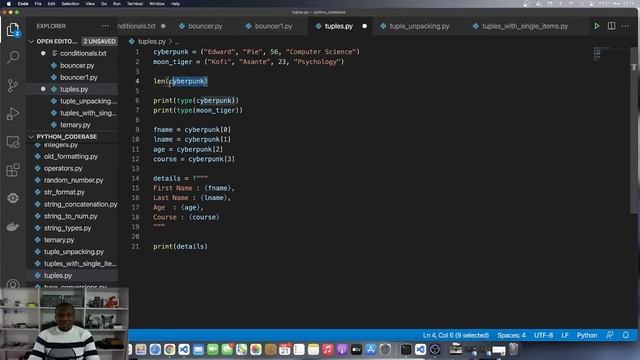Image resolution: width=640 pixels, height=360 pixels.
Task: Open Calendar from the dock
Action: pyautogui.click(x=284, y=349)
